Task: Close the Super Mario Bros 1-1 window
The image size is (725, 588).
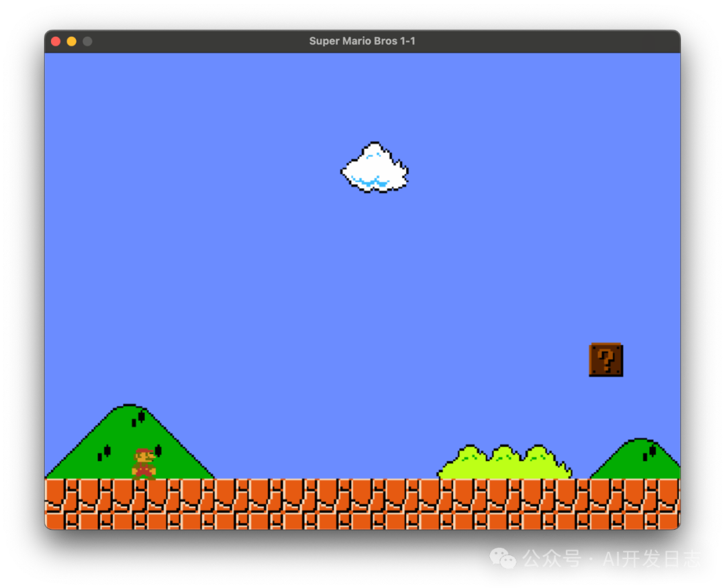Action: click(x=56, y=41)
